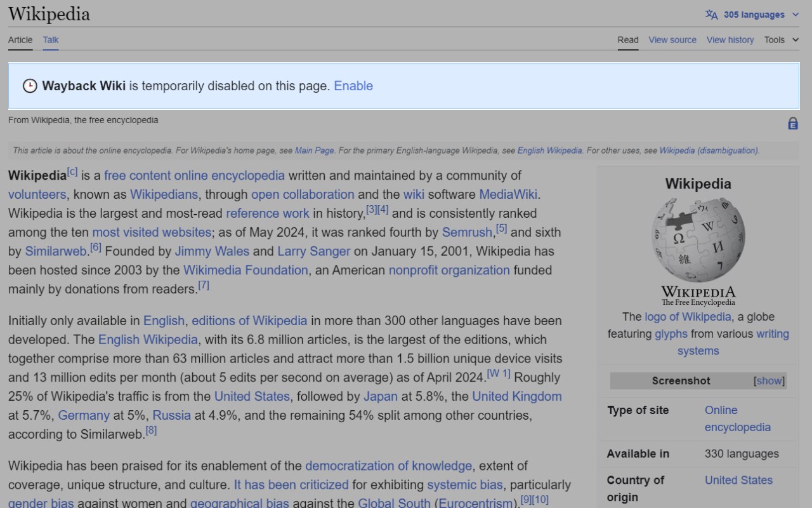Image resolution: width=812 pixels, height=508 pixels.
Task: Follow the nonprofit organization link
Action: tap(449, 271)
